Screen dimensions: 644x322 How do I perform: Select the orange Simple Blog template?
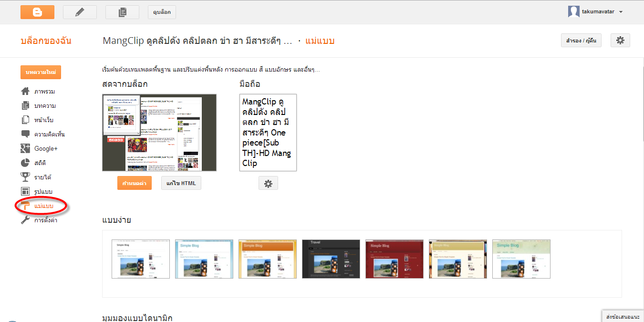coord(268,259)
